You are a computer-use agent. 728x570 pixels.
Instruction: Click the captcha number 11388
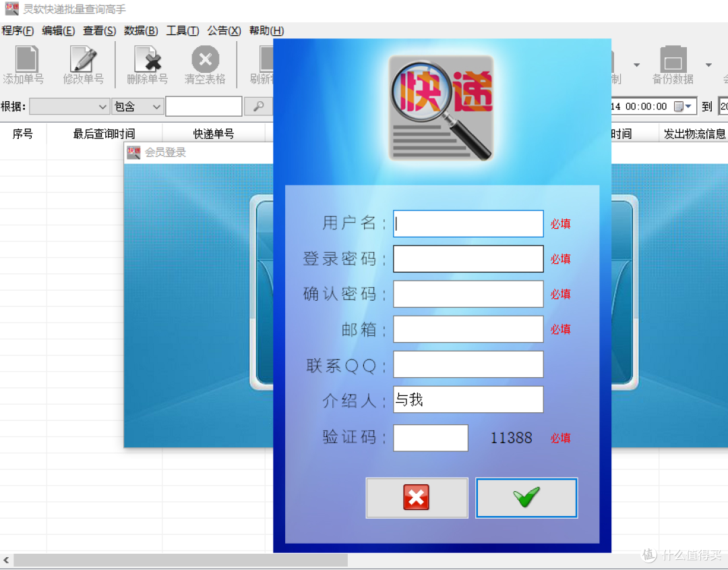click(511, 438)
